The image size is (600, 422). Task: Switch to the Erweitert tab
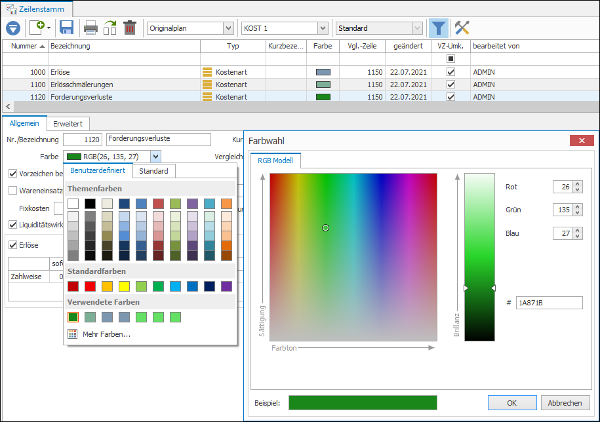tap(68, 124)
